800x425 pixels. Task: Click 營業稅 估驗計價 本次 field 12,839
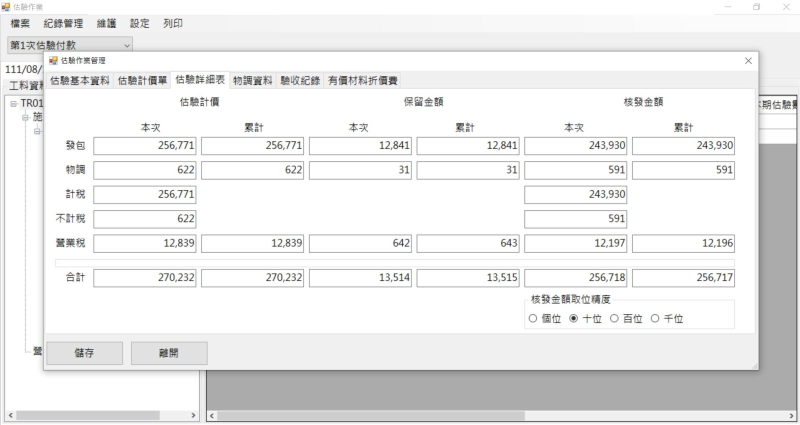(x=145, y=243)
